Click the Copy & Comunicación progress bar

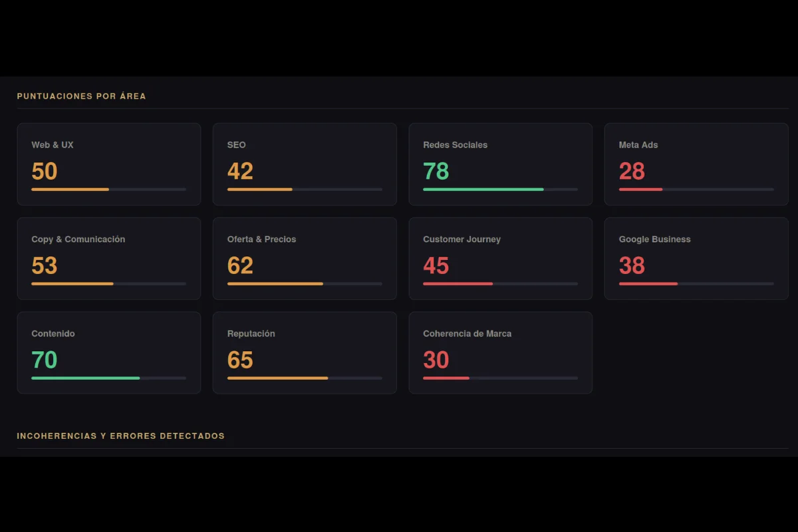click(x=108, y=284)
